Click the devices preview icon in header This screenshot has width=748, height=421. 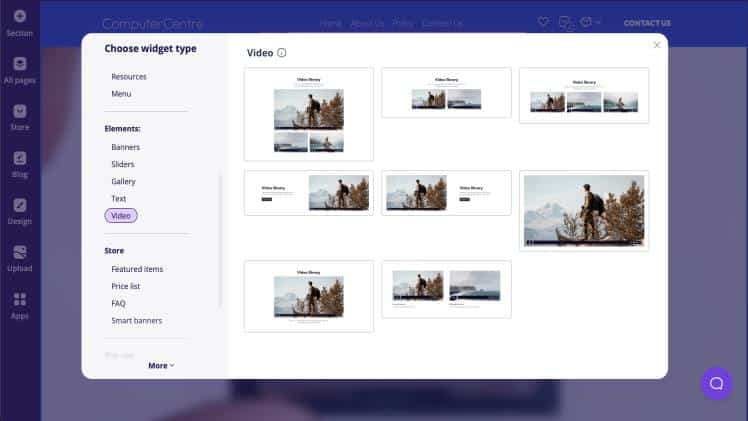point(566,22)
